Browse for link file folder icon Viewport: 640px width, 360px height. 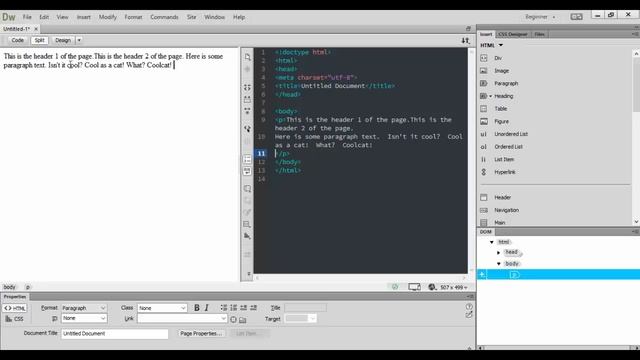(x=243, y=319)
